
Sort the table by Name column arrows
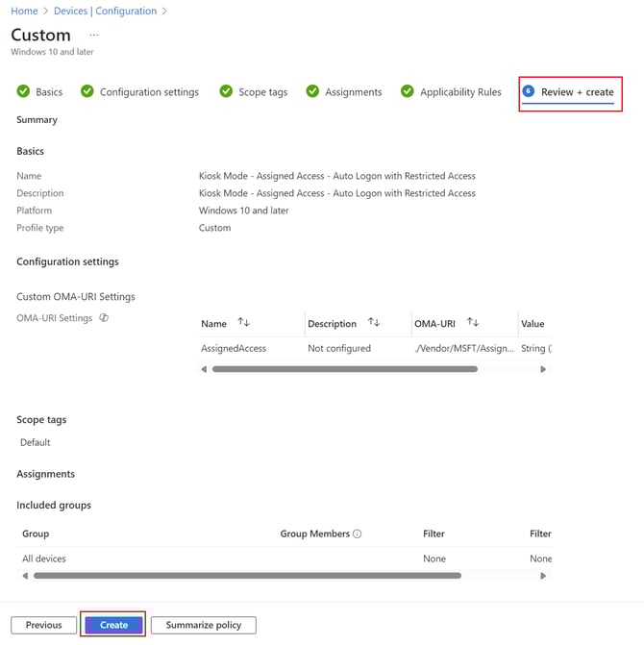point(244,323)
